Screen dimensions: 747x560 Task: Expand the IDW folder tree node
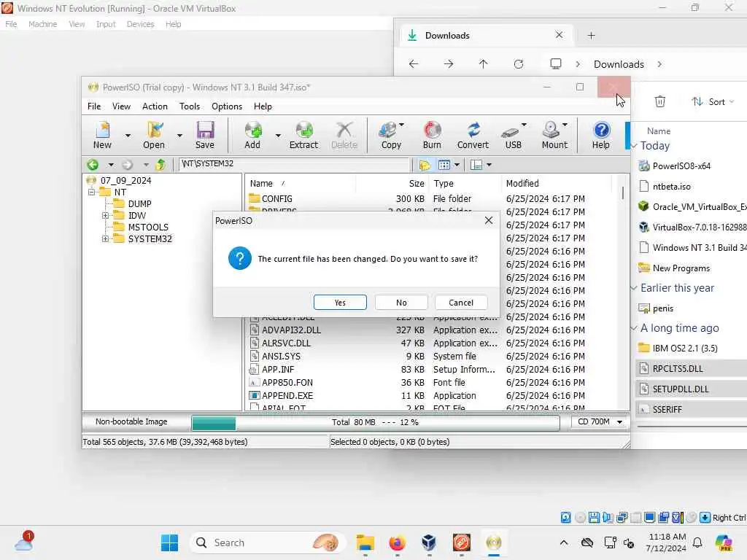105,216
